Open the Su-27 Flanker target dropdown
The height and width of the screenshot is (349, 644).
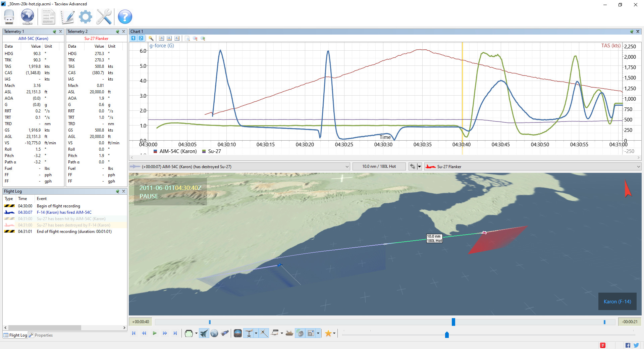coord(638,167)
